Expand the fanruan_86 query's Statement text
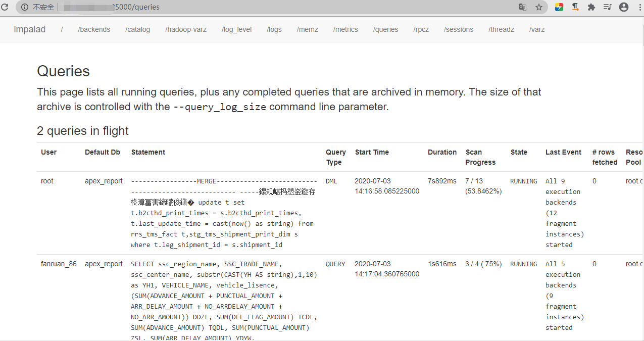 point(224,296)
